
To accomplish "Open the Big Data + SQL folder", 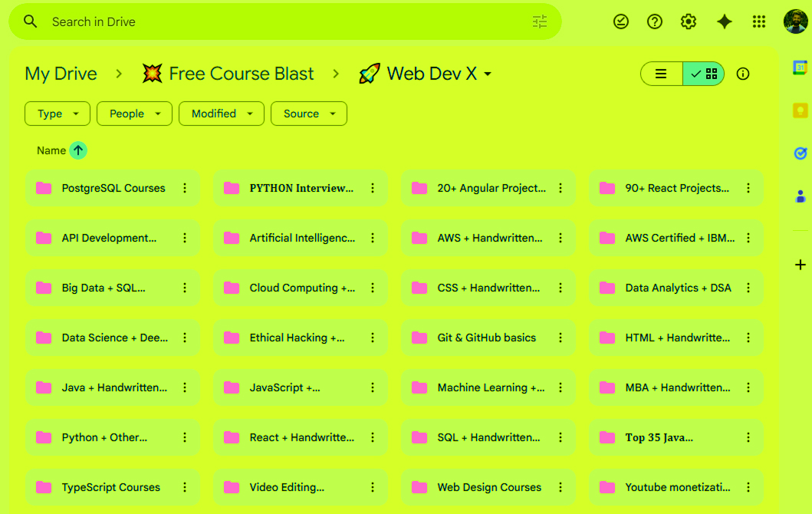I will (x=113, y=288).
